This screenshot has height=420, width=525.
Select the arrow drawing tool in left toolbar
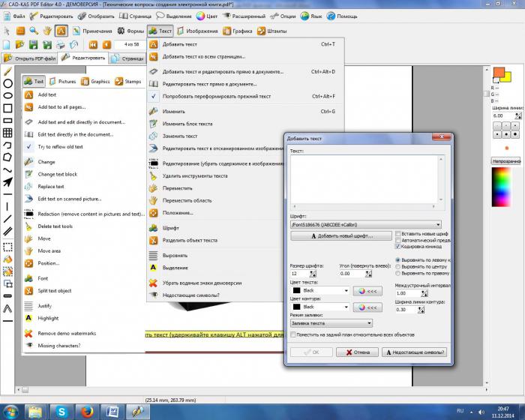[7, 181]
